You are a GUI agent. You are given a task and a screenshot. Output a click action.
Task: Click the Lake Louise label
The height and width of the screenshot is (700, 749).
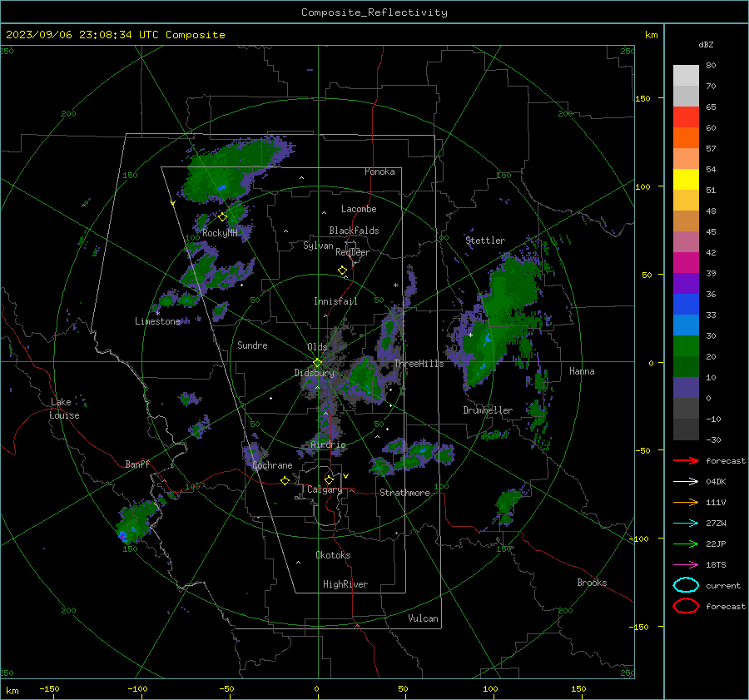pos(64,409)
